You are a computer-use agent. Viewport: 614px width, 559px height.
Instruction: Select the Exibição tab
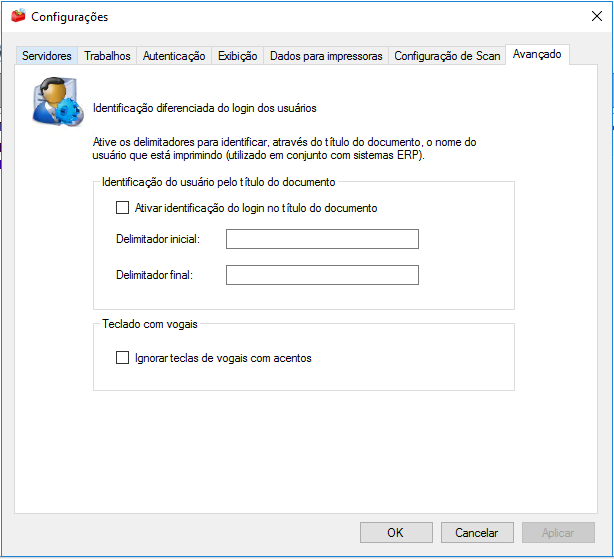(237, 56)
